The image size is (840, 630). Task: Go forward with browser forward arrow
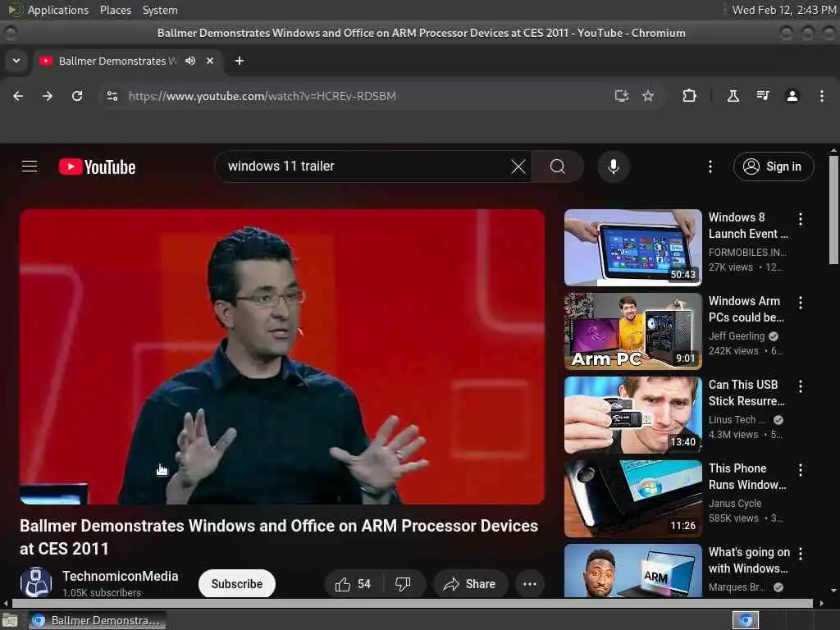point(48,96)
